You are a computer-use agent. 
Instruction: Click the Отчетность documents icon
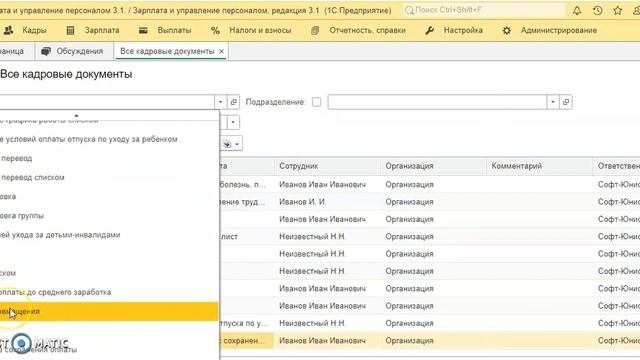coord(315,31)
